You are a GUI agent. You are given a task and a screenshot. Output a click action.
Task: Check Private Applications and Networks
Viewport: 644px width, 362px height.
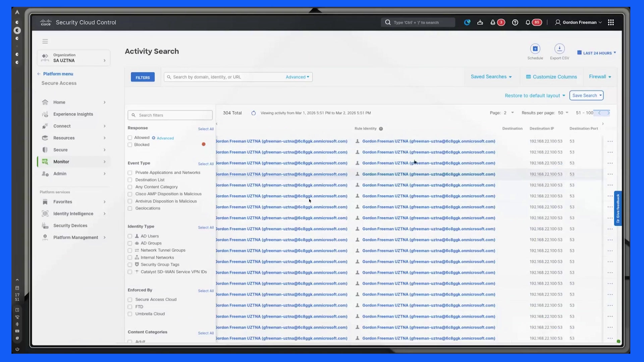(130, 173)
